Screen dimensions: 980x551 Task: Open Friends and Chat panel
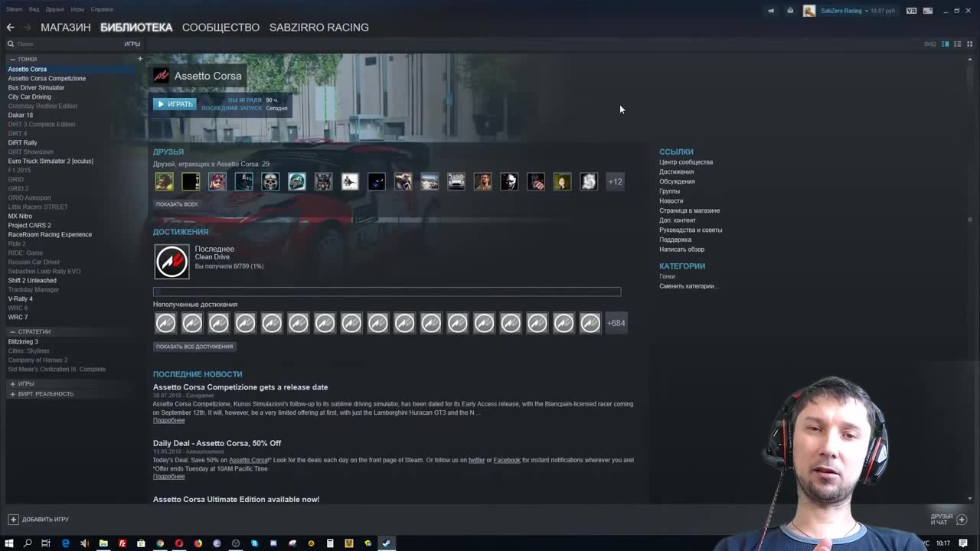point(948,519)
